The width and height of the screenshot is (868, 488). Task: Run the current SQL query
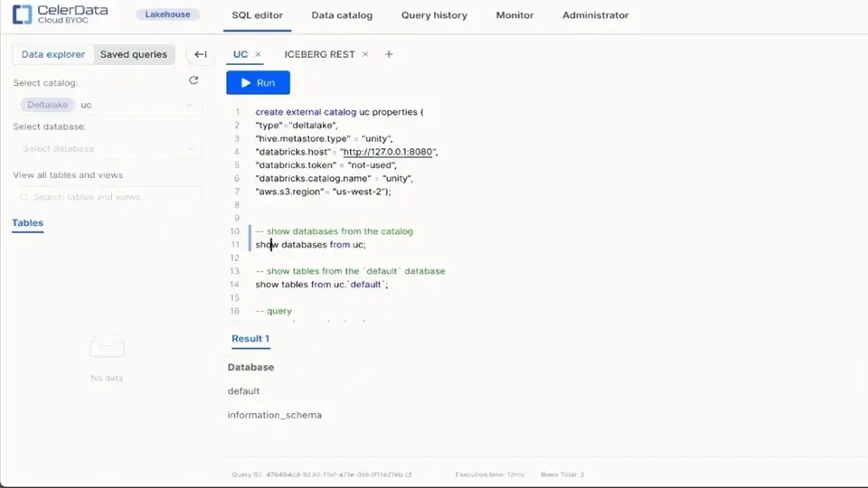(x=258, y=83)
